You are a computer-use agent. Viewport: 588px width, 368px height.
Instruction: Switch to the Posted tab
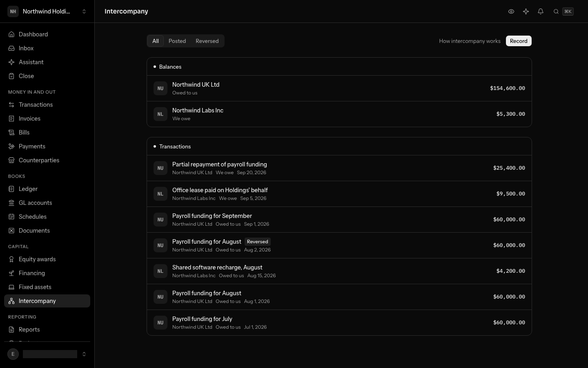point(177,41)
